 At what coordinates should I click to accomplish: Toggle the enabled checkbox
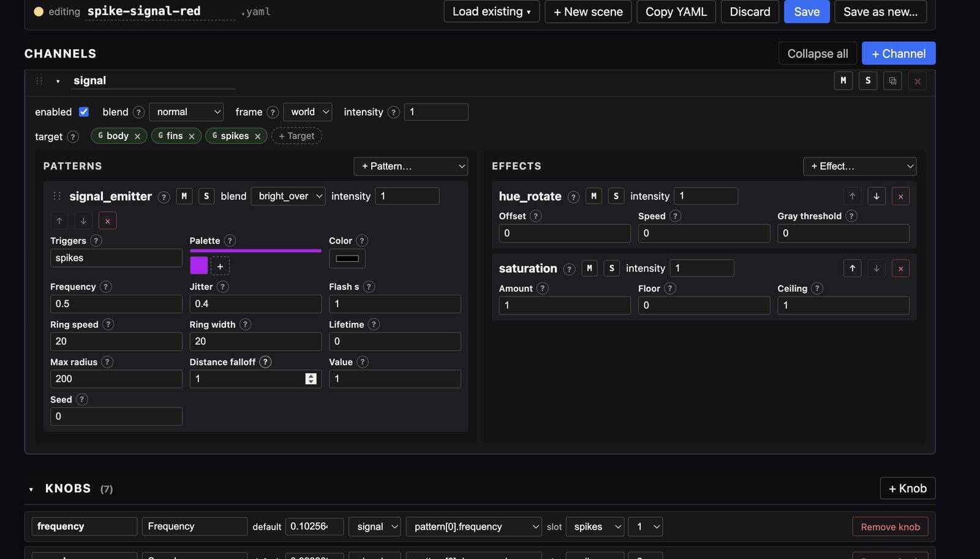(x=84, y=112)
